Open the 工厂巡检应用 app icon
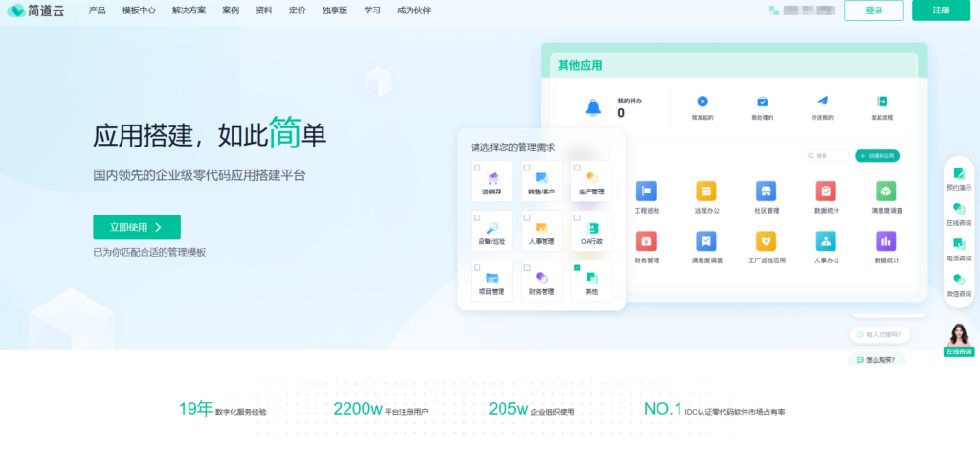 [766, 240]
